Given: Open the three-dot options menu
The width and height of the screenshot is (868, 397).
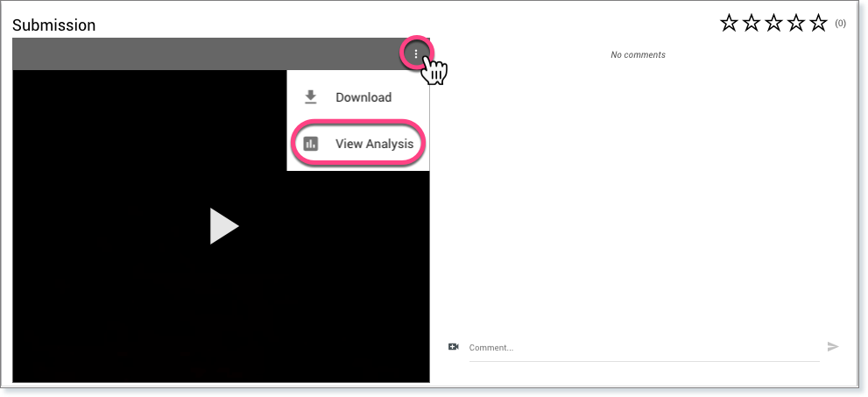Looking at the screenshot, I should tap(416, 54).
